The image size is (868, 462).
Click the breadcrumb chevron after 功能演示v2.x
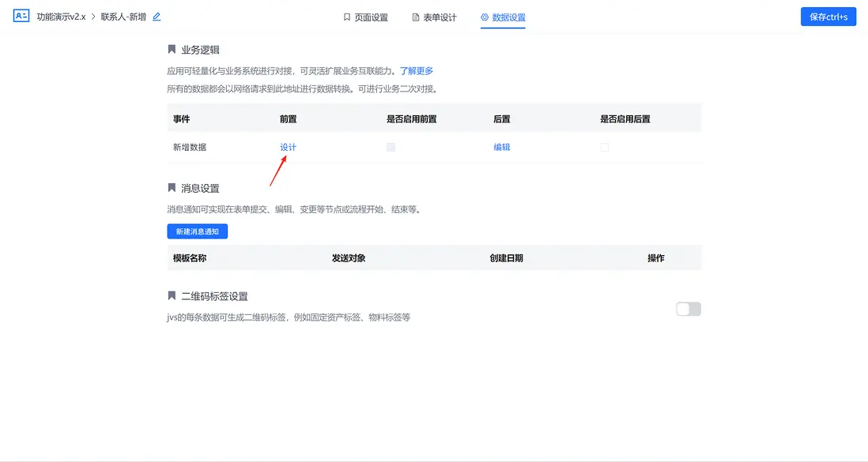(93, 17)
